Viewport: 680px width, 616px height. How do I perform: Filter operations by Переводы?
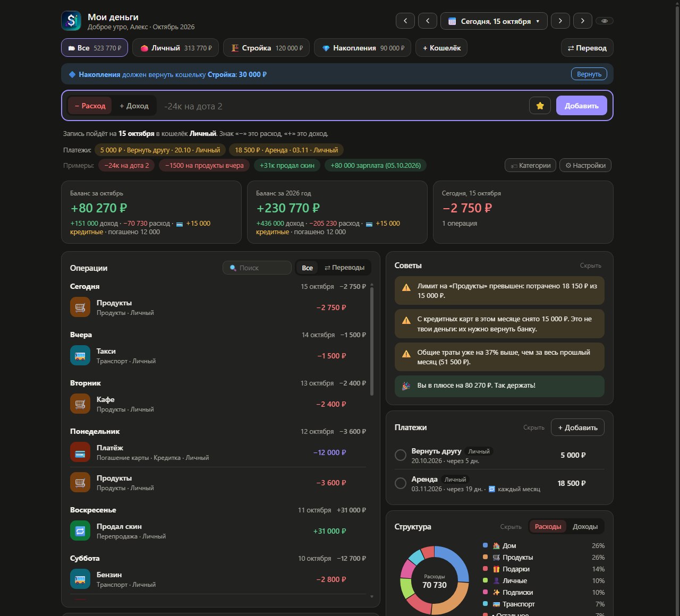(x=345, y=268)
